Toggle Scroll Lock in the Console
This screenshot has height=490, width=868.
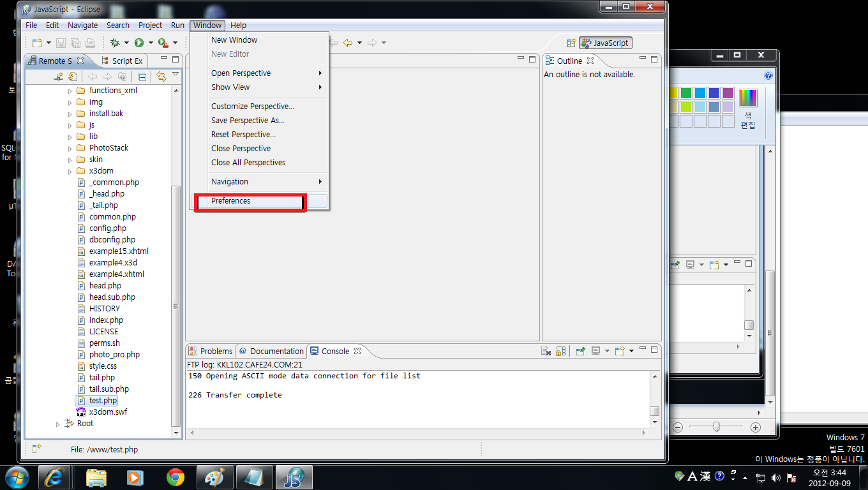[560, 351]
